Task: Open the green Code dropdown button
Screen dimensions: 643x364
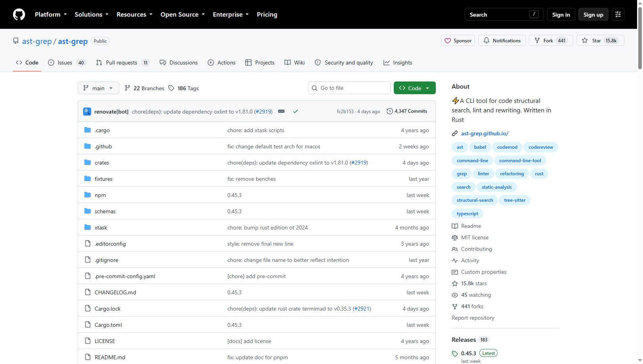Action: [x=414, y=88]
